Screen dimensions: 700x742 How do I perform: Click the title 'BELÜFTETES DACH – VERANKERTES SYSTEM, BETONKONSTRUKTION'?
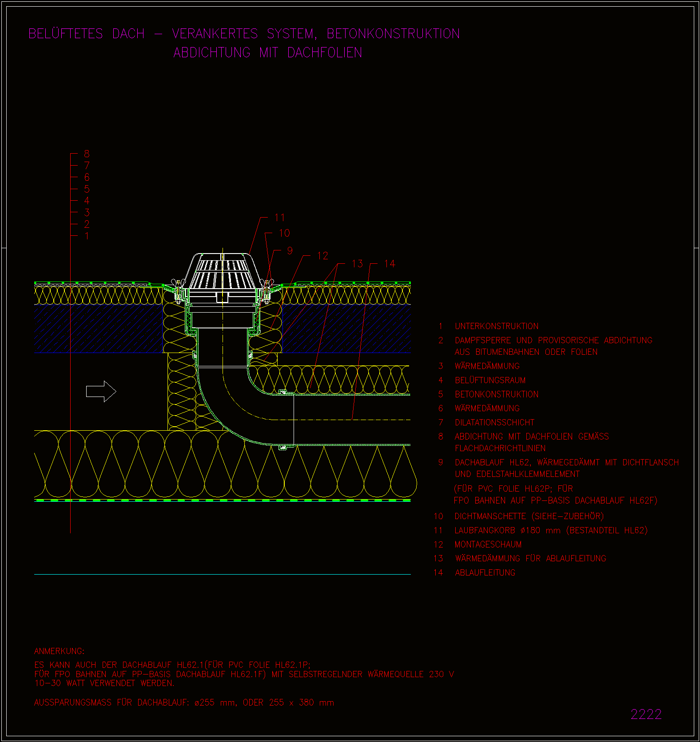coord(244,34)
